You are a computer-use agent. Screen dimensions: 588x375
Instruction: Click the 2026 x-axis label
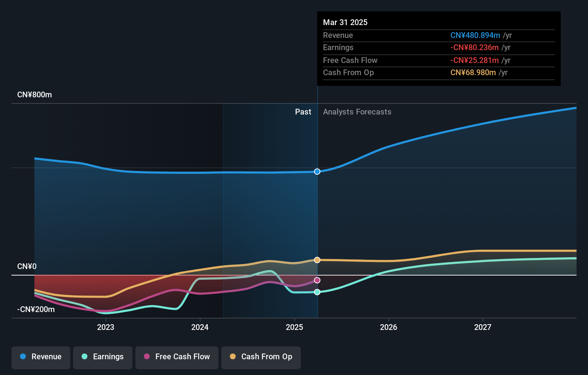pos(389,327)
